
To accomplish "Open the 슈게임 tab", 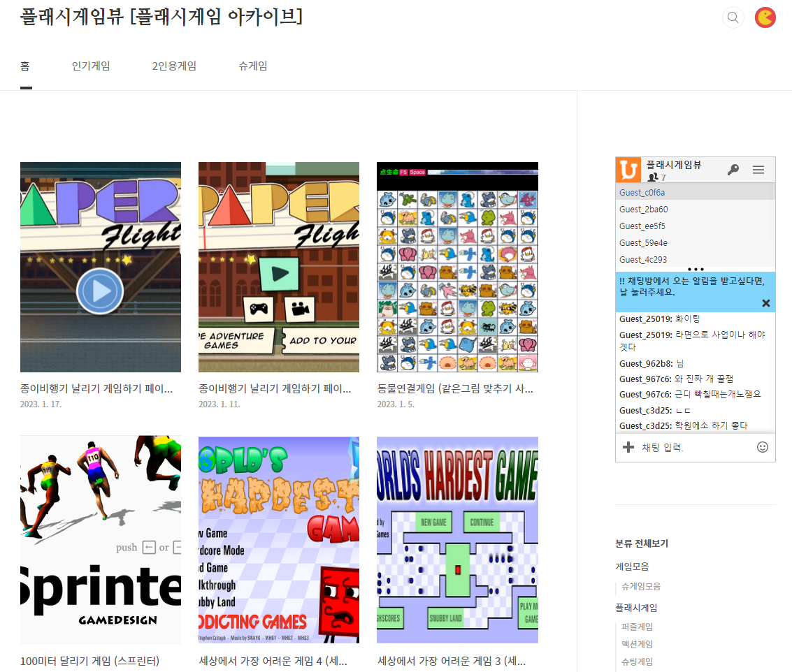I will click(253, 66).
